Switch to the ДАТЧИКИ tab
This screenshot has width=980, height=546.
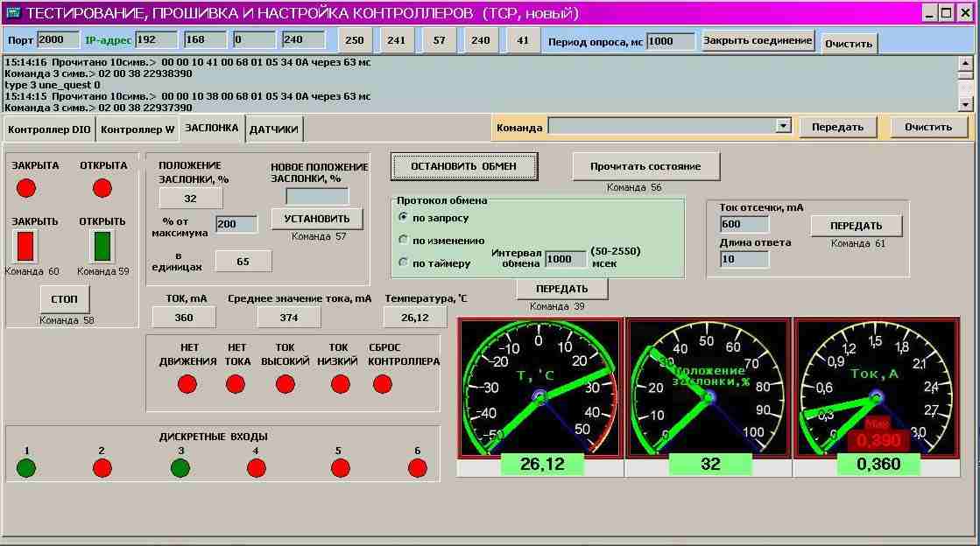click(274, 129)
